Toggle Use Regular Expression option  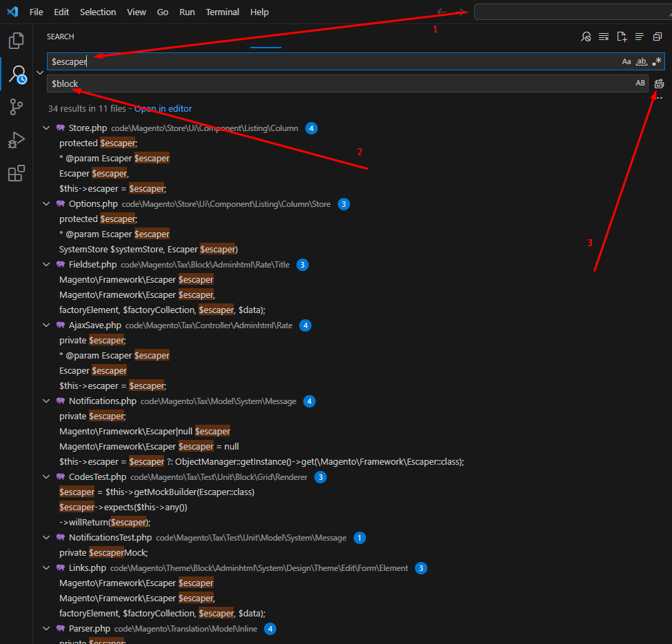click(x=657, y=61)
